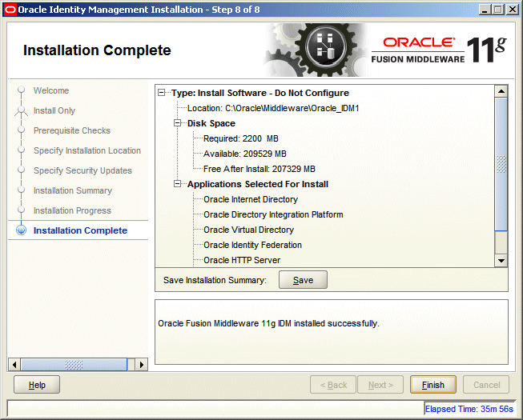Screen dimensions: 523x420
Task: Select Oracle Directory Integration Platform item
Action: point(273,214)
